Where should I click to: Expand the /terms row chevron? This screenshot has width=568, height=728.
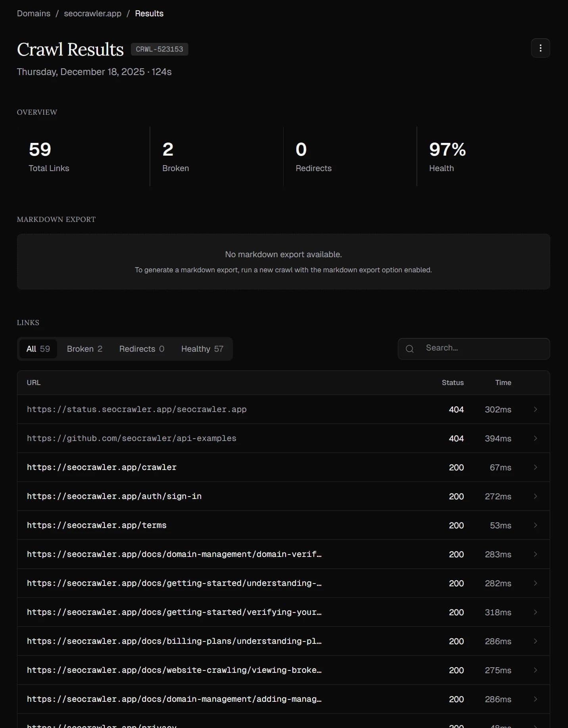click(x=535, y=525)
